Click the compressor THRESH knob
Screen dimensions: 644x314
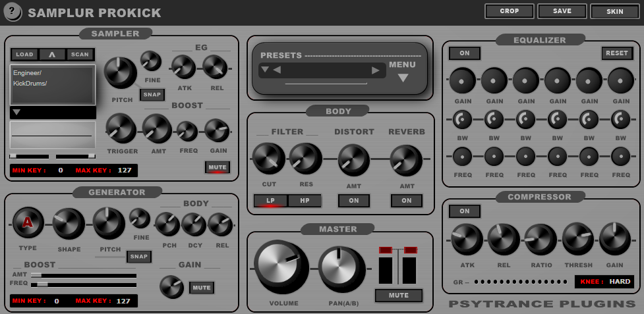[x=577, y=239]
